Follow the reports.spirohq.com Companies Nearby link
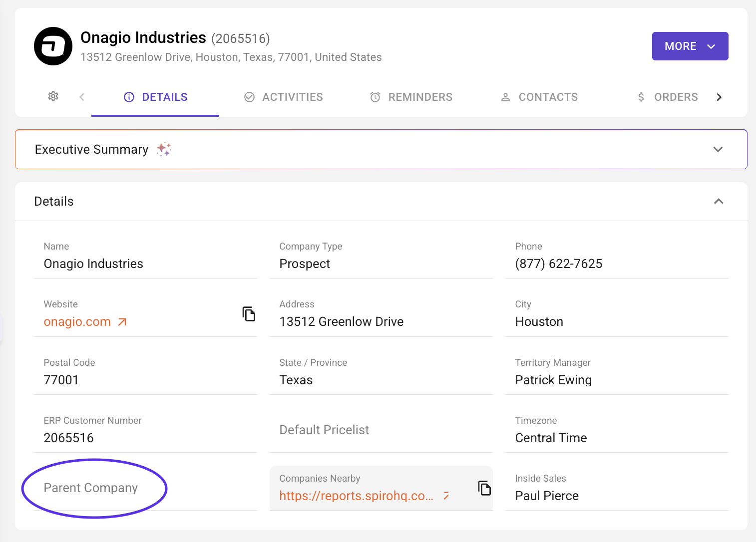The image size is (756, 542). coord(356,496)
